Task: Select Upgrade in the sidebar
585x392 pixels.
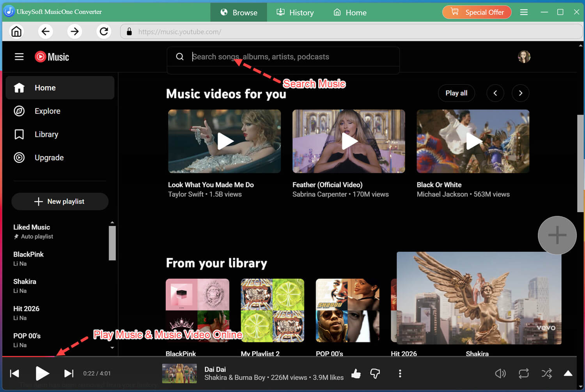Action: 60,158
